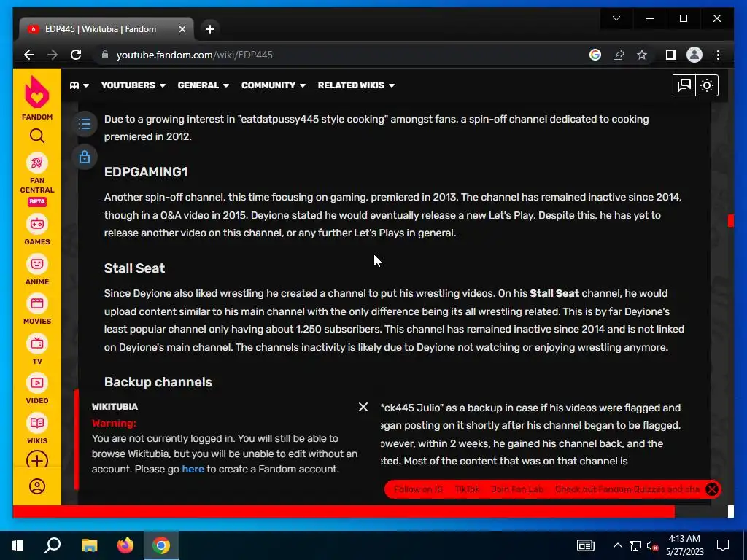Open the News and interests tray icon
747x560 pixels.
(586, 545)
